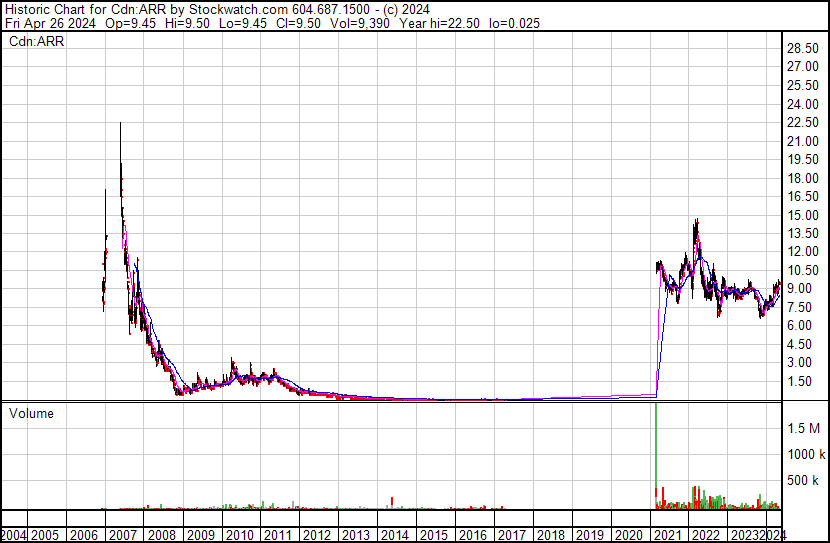Click the 10.50 price axis label
The image size is (830, 543).
click(803, 270)
